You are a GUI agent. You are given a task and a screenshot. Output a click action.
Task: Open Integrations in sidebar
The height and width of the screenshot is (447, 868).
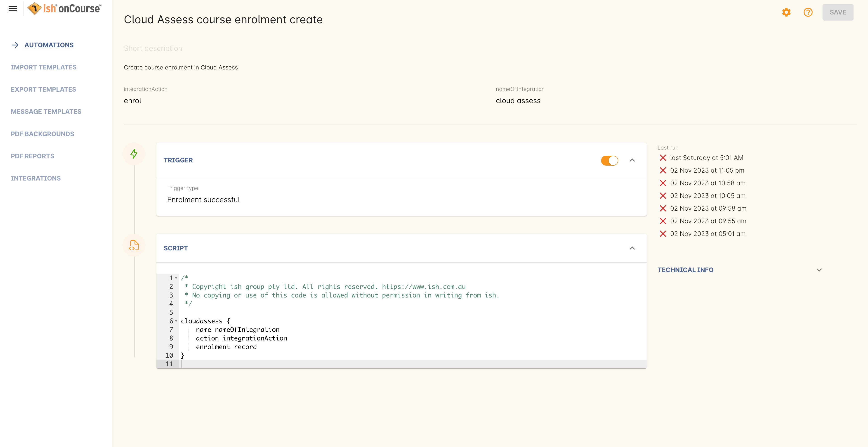click(36, 178)
